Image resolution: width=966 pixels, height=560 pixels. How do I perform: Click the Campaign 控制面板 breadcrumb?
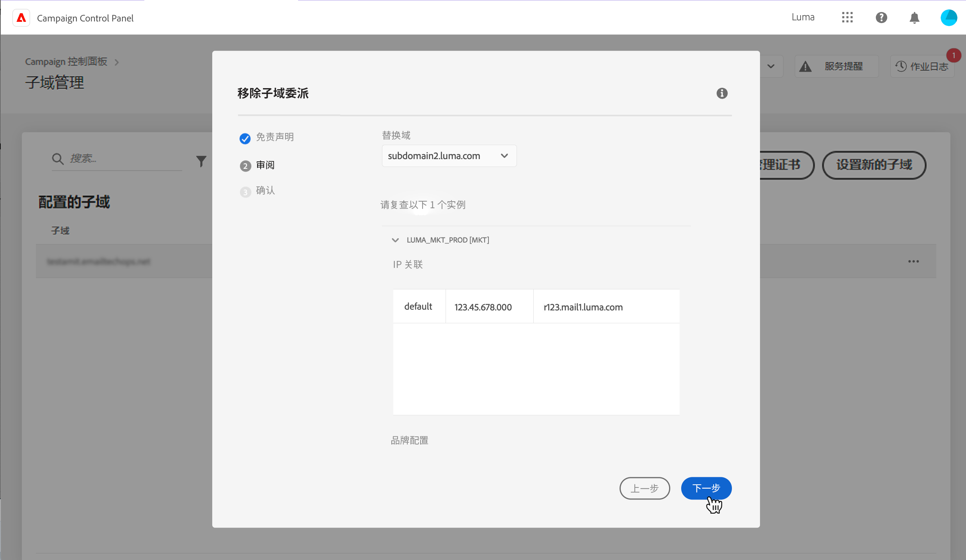[x=66, y=62]
